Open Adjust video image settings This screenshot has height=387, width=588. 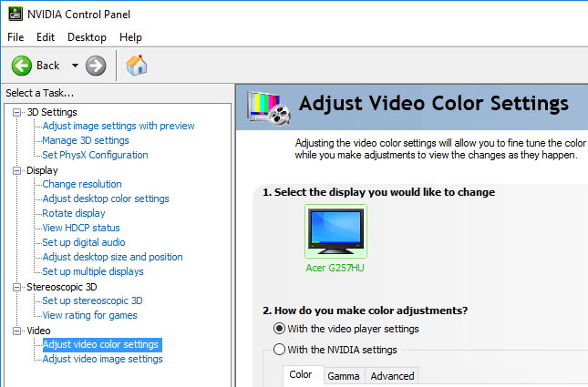[x=103, y=360]
